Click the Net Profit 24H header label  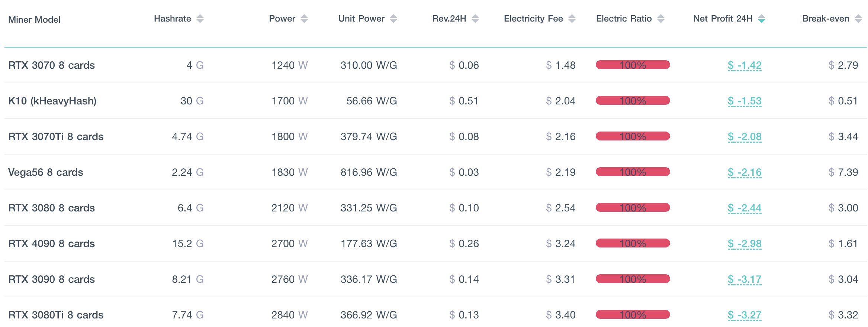[723, 19]
